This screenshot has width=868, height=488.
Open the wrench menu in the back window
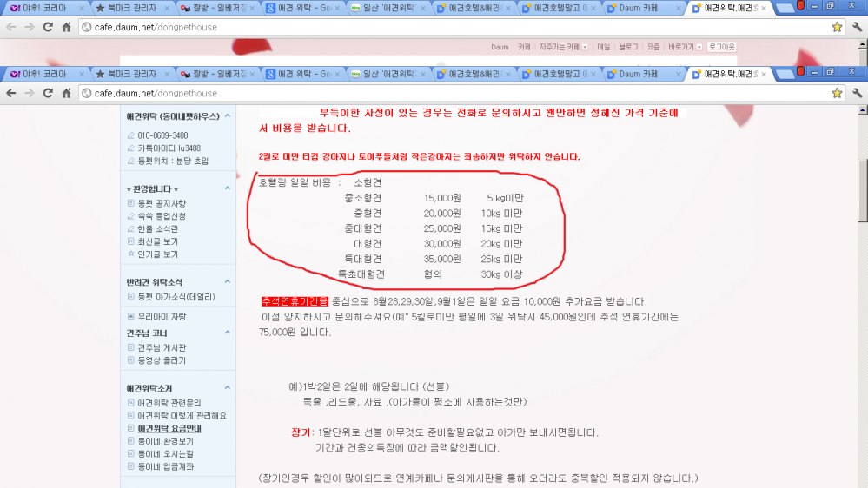(x=857, y=27)
